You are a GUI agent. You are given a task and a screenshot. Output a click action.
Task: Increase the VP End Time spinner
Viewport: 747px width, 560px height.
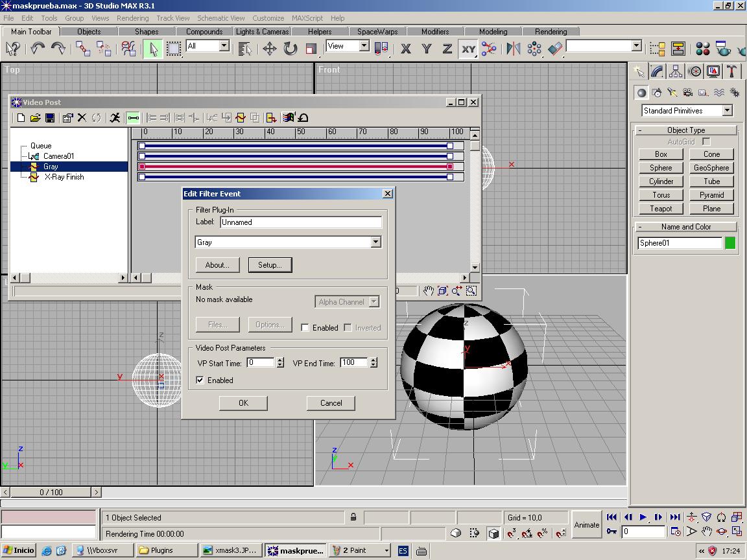click(x=373, y=360)
